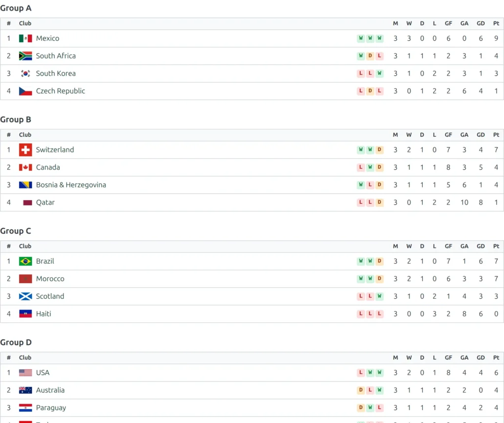The image size is (504, 423).
Task: Click Haiti's losses value 3
Action: tap(434, 314)
